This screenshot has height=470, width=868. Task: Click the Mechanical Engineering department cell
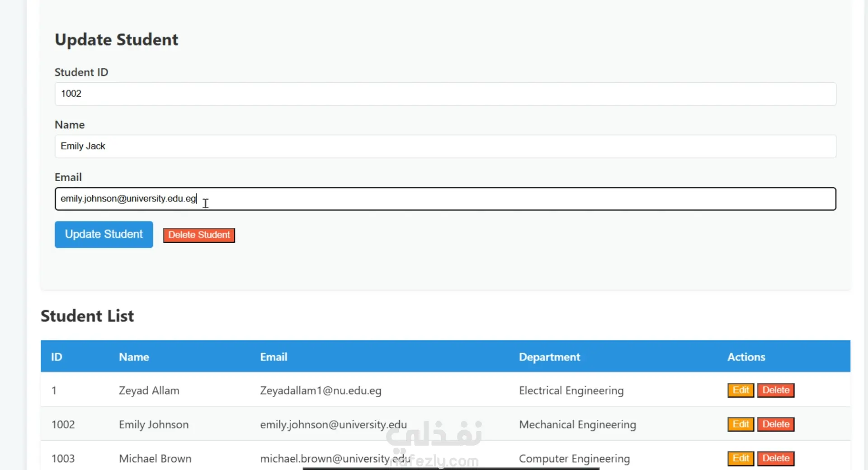click(577, 424)
